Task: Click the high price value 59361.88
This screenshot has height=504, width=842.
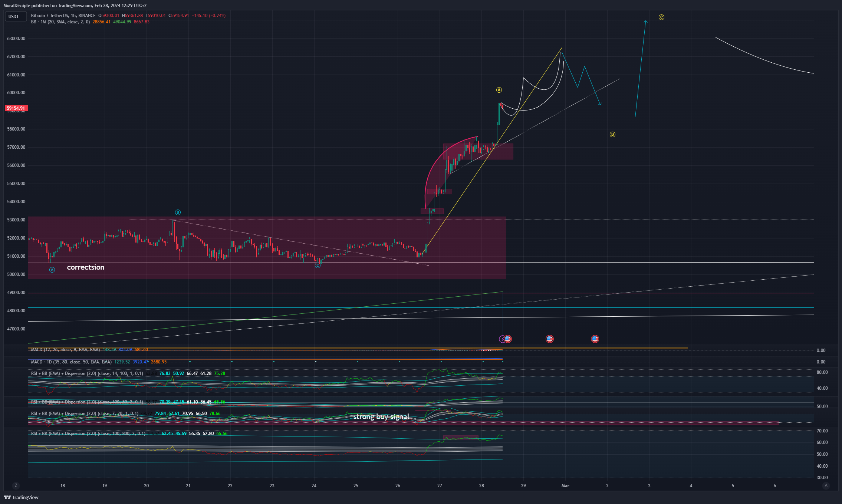Action: [x=134, y=16]
